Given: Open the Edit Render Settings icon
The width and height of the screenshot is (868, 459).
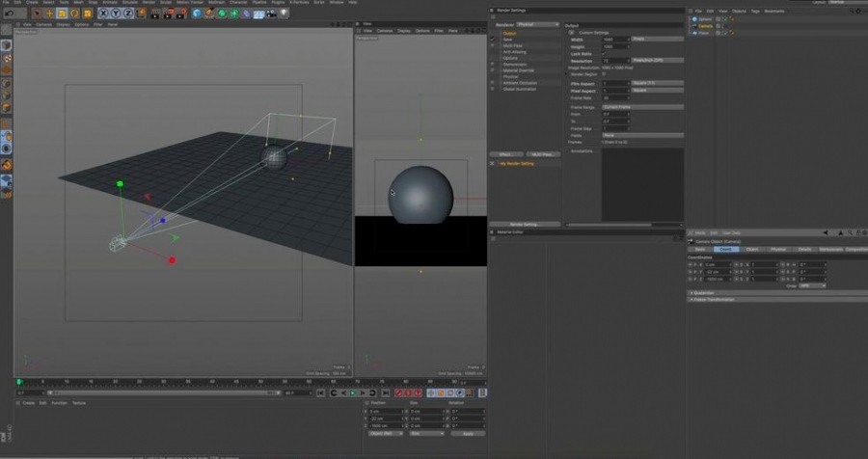Looking at the screenshot, I should point(181,13).
